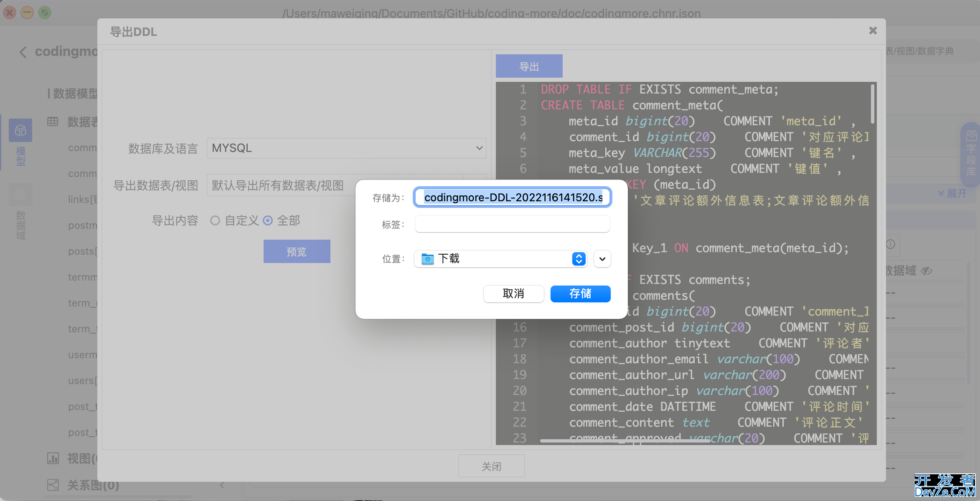This screenshot has height=501, width=980.
Task: Click the 导出 export button
Action: click(529, 66)
